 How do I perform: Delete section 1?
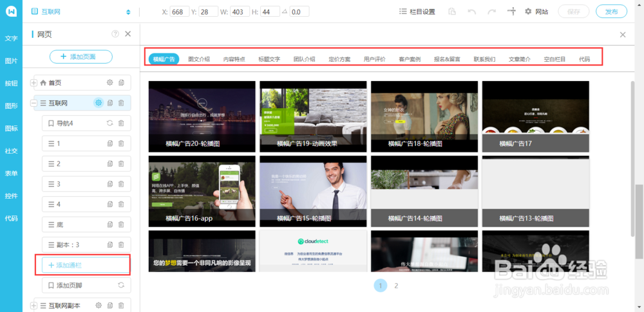point(121,143)
